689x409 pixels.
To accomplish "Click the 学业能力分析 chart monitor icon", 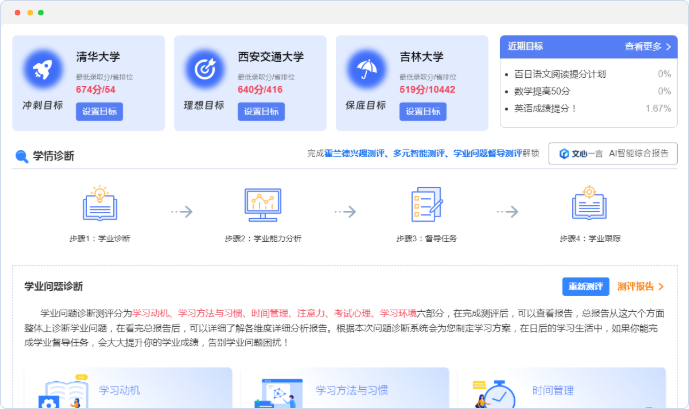I will [x=263, y=206].
